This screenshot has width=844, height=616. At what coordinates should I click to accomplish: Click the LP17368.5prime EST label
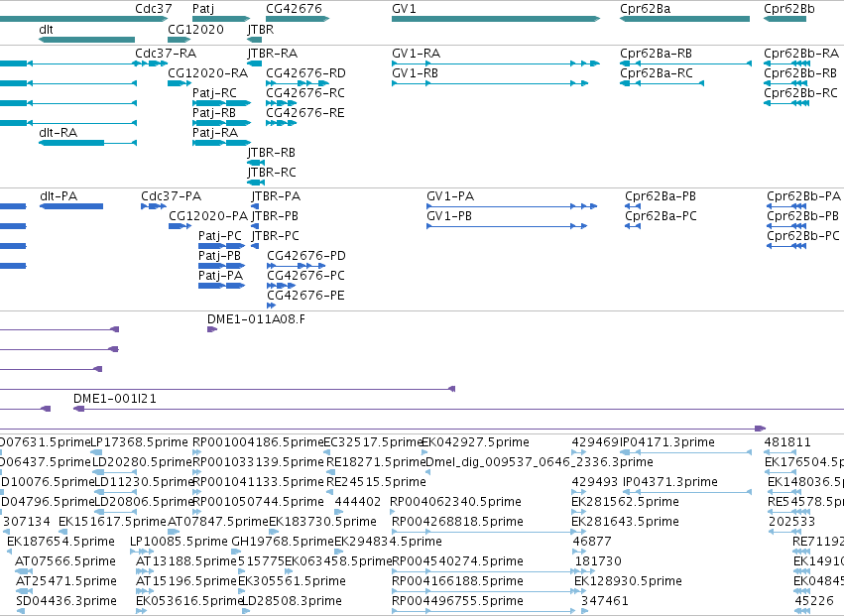[140, 442]
